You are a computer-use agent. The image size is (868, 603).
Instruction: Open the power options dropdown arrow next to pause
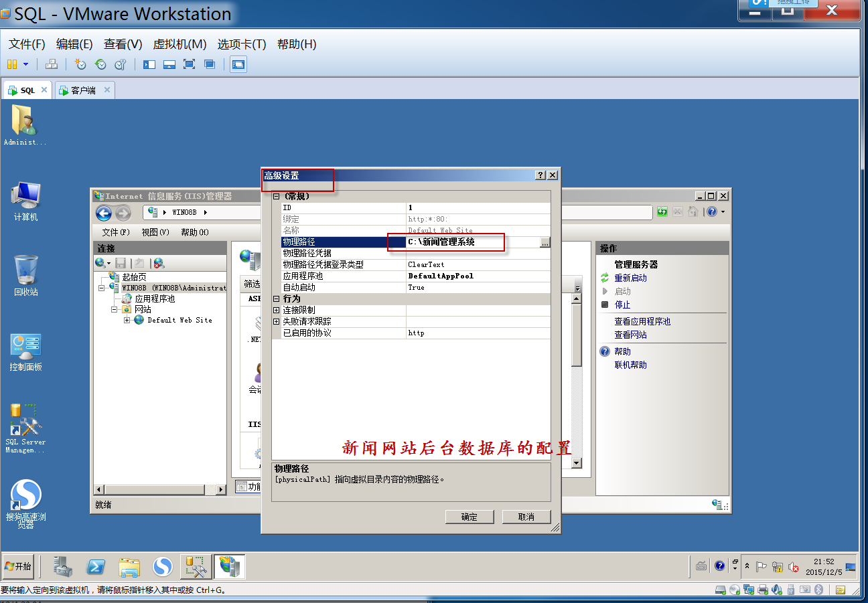click(x=26, y=64)
